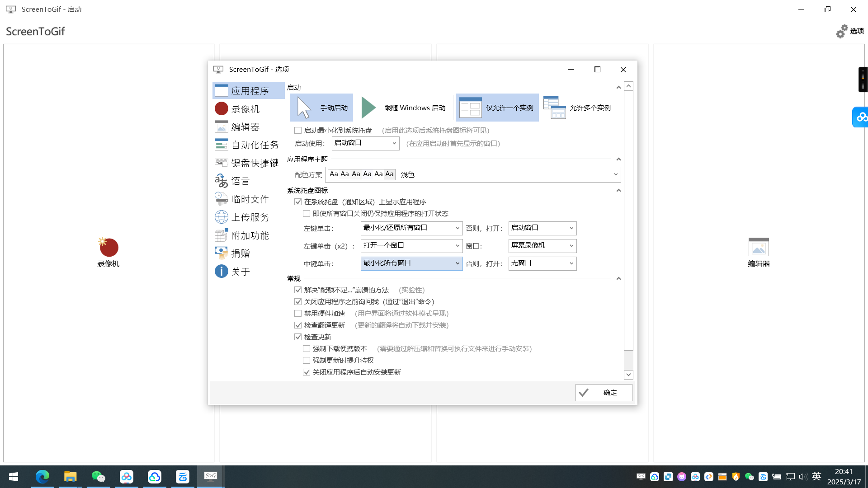Screen dimensions: 868x488
Task: Collapse the 启动 section
Action: click(x=618, y=88)
